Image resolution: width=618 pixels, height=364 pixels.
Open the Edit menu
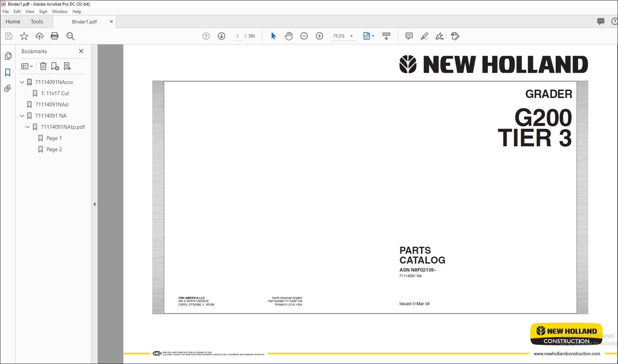(x=17, y=12)
